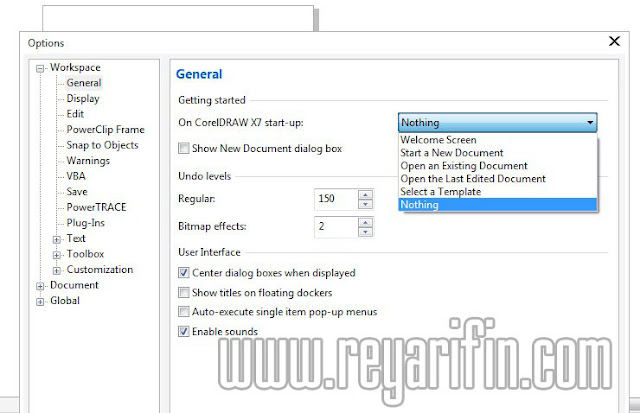Select Warnings in the tree
This screenshot has width=640, height=413.
point(88,160)
